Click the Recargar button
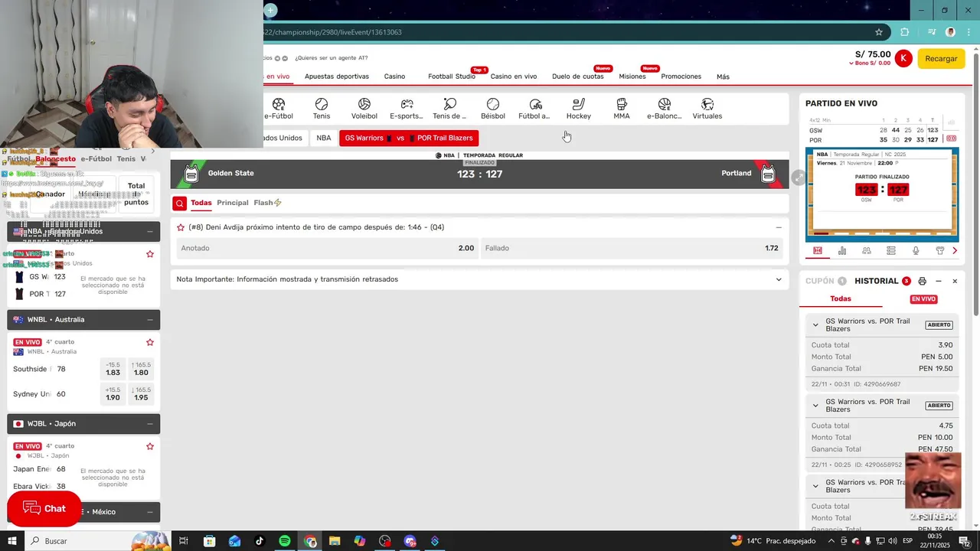This screenshot has width=980, height=551. (x=941, y=58)
